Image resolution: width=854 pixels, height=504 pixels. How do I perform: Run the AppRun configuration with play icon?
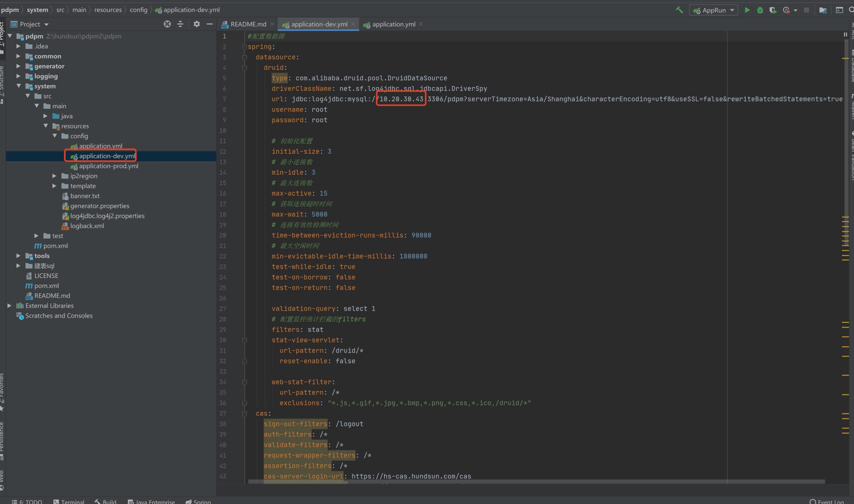point(747,10)
